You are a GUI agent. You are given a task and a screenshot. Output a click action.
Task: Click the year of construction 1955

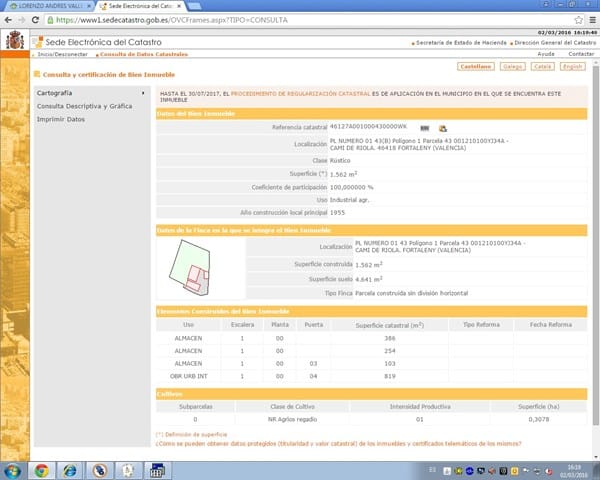click(337, 212)
